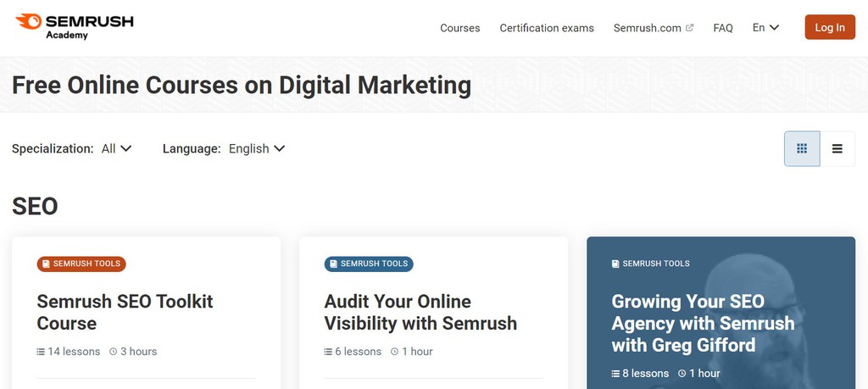Open the Specialization All dropdown
This screenshot has width=868, height=389.
click(x=117, y=148)
